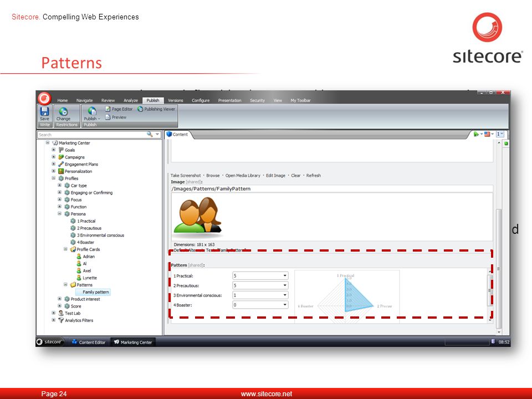532x399 pixels.
Task: Expand the Goals node
Action: tap(53, 150)
